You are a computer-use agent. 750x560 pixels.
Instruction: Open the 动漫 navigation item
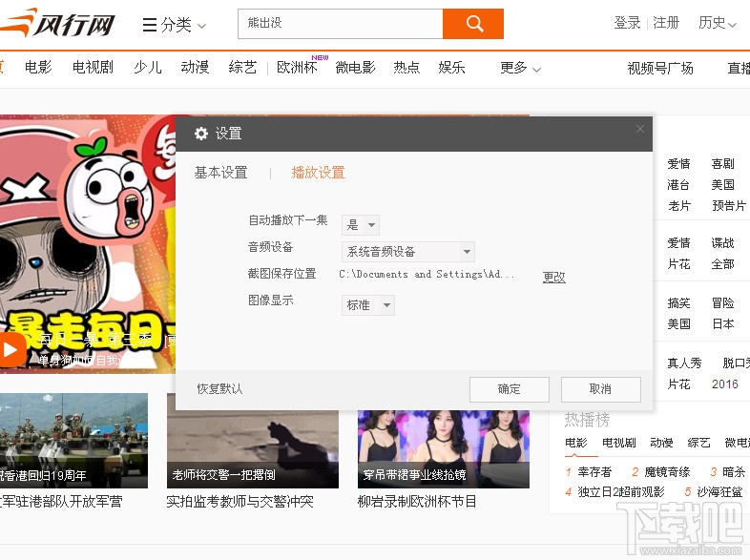[x=195, y=67]
